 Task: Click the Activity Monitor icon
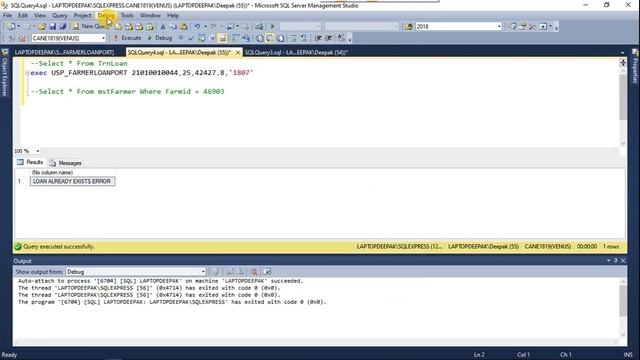(259, 27)
